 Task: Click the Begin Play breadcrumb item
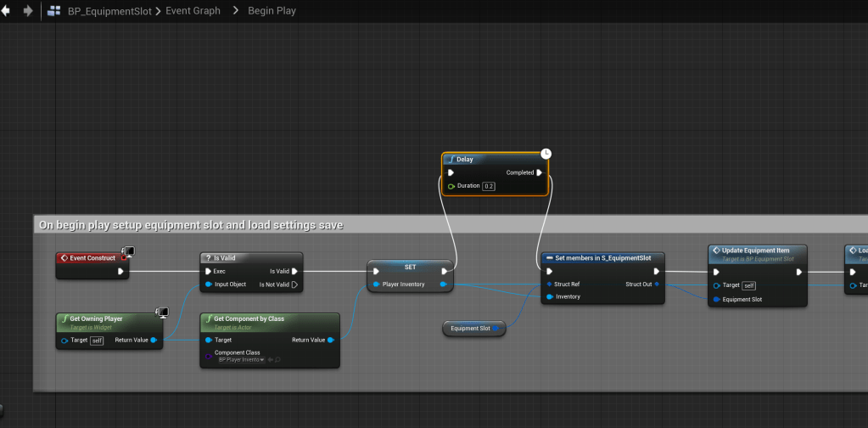272,11
